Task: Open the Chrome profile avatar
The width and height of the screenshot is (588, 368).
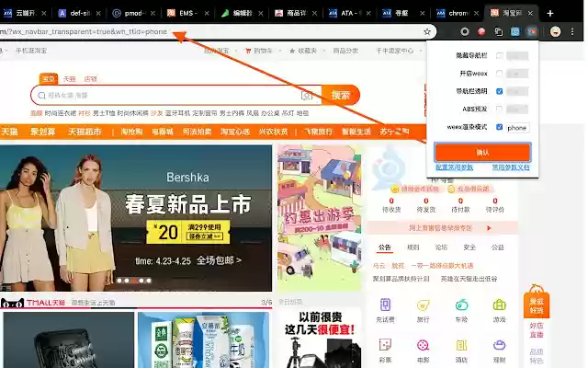Action: pyautogui.click(x=555, y=32)
